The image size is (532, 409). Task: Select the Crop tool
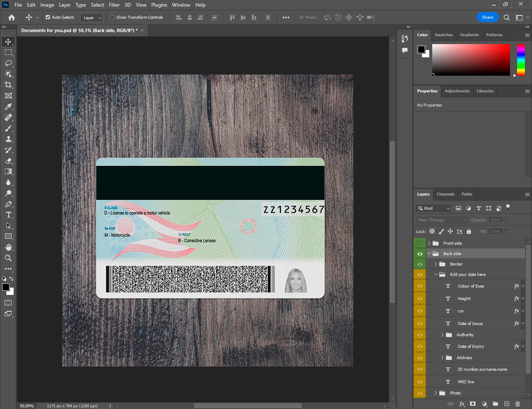8,85
